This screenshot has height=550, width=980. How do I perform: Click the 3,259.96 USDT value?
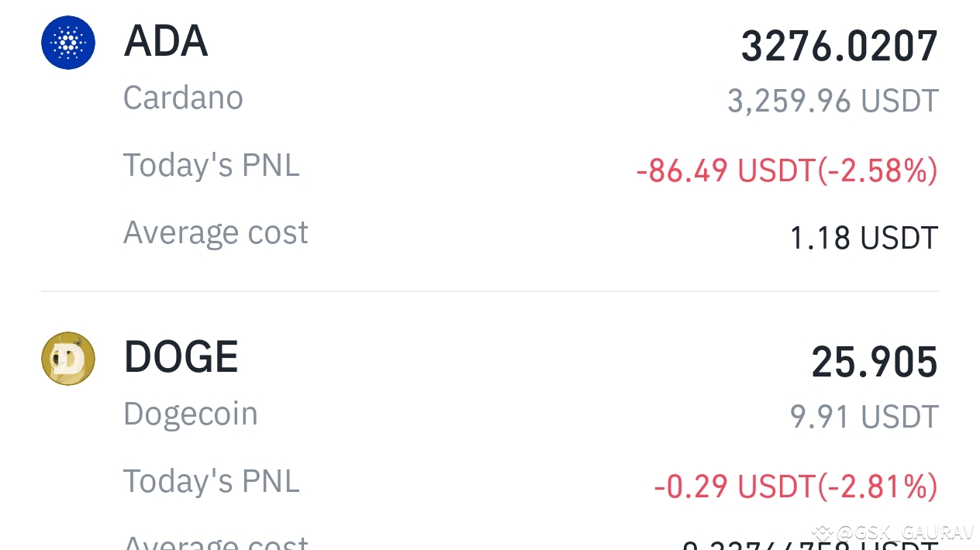click(832, 99)
